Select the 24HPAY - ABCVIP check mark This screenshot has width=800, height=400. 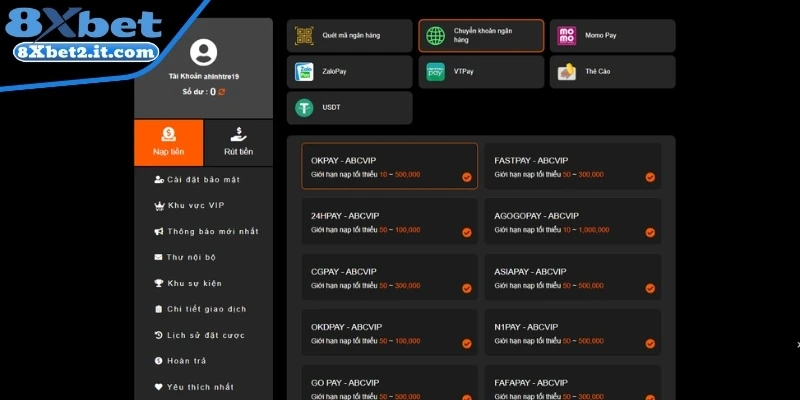pyautogui.click(x=467, y=233)
